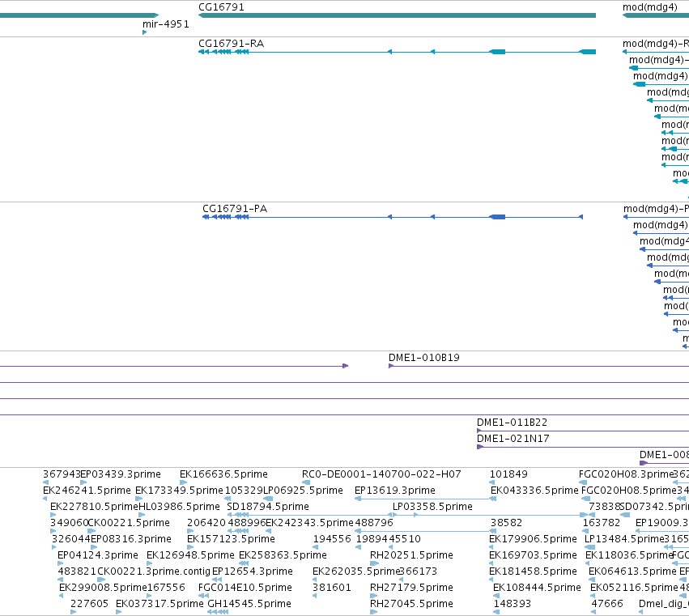Select EST EK246241.5prime
Image resolution: width=689 pixels, height=616 pixels.
point(87,491)
